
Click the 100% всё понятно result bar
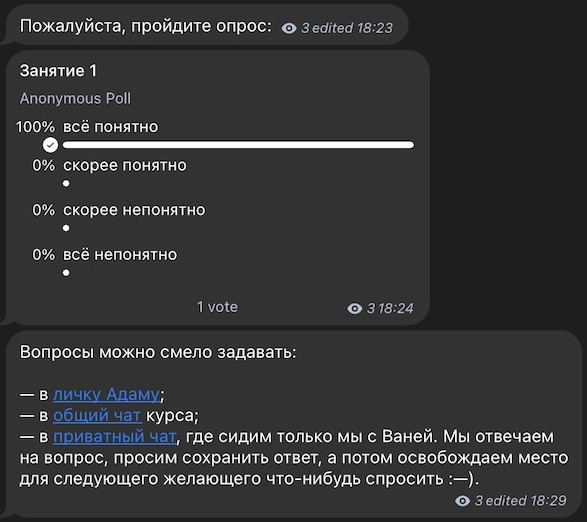[238, 145]
